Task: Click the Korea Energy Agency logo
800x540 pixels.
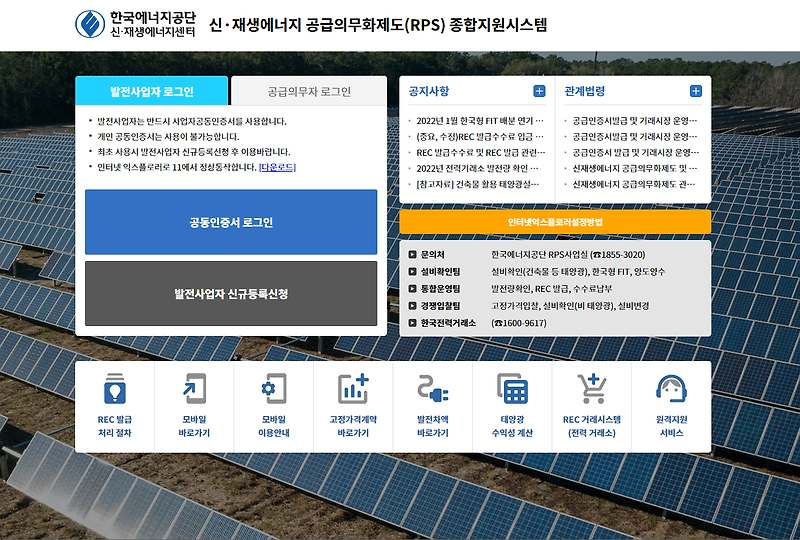Action: (135, 24)
